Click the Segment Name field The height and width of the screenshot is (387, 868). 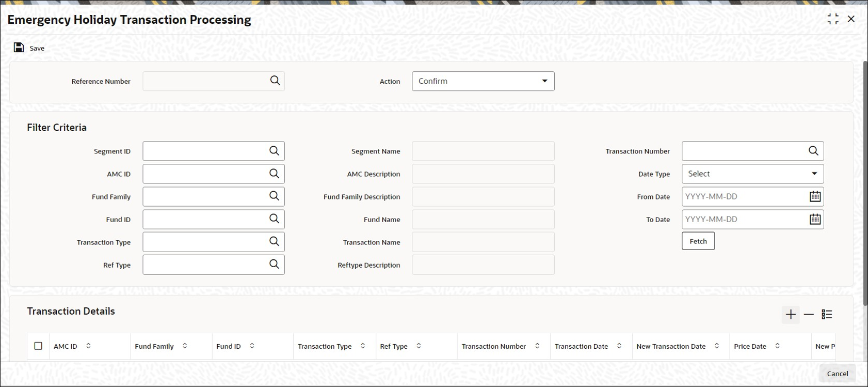click(483, 151)
